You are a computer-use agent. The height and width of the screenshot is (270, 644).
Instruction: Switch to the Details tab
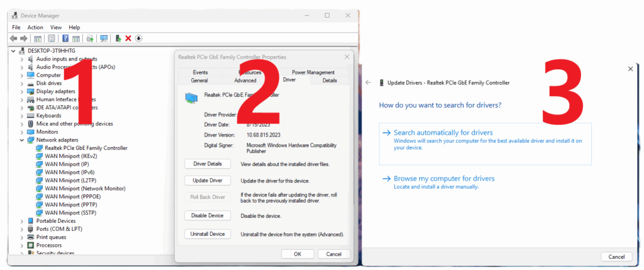coord(330,81)
